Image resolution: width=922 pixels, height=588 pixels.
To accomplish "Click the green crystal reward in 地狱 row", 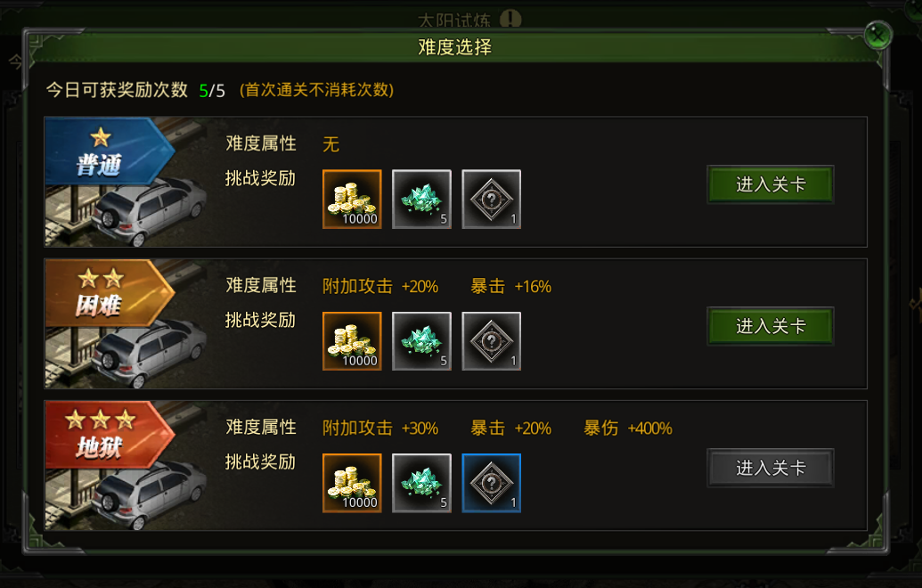I will click(x=421, y=483).
